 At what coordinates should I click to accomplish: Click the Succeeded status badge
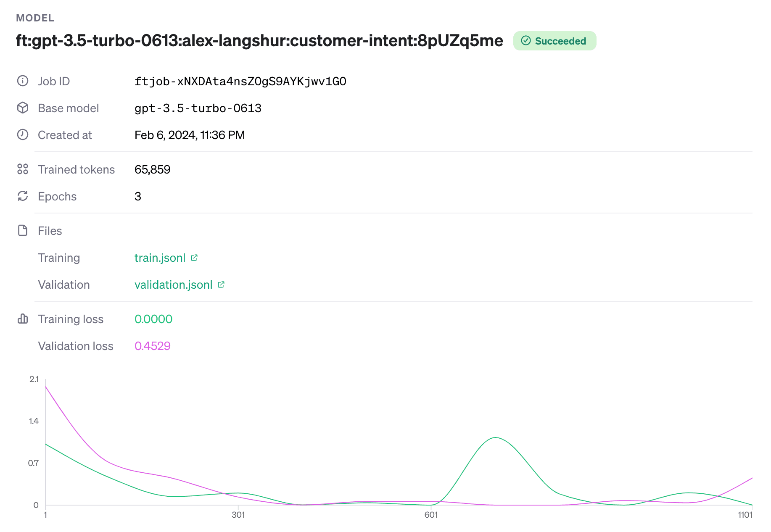[554, 41]
